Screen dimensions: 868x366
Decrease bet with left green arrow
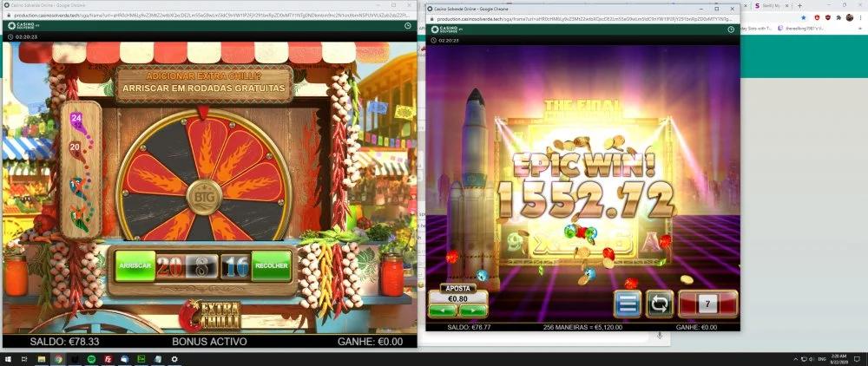(x=443, y=310)
